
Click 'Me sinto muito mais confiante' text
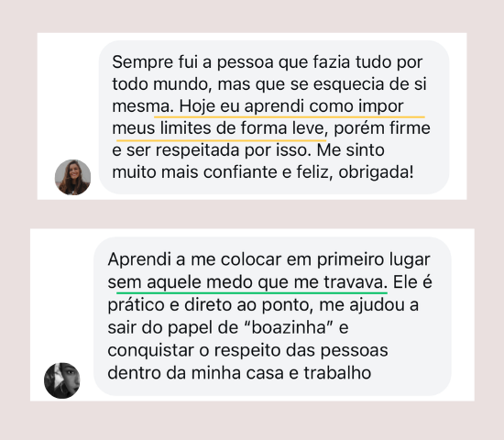tap(248, 160)
